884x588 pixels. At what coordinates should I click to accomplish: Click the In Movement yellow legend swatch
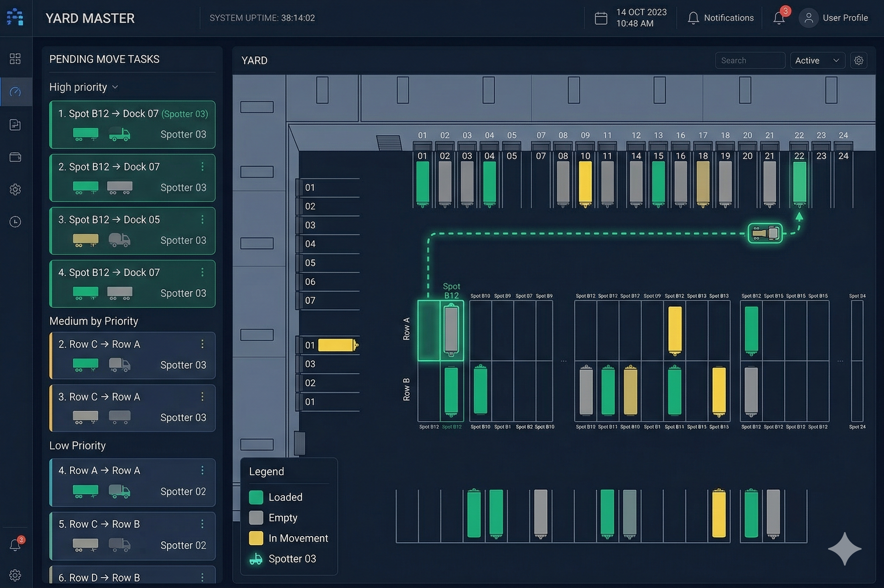256,538
